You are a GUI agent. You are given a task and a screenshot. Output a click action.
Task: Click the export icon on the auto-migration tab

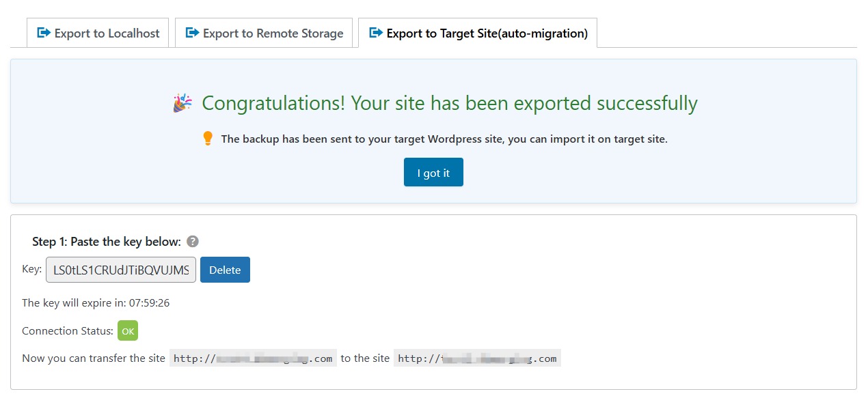[x=374, y=32]
